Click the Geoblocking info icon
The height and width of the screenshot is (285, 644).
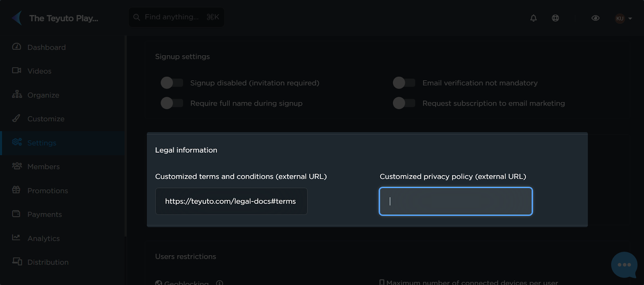point(219,283)
